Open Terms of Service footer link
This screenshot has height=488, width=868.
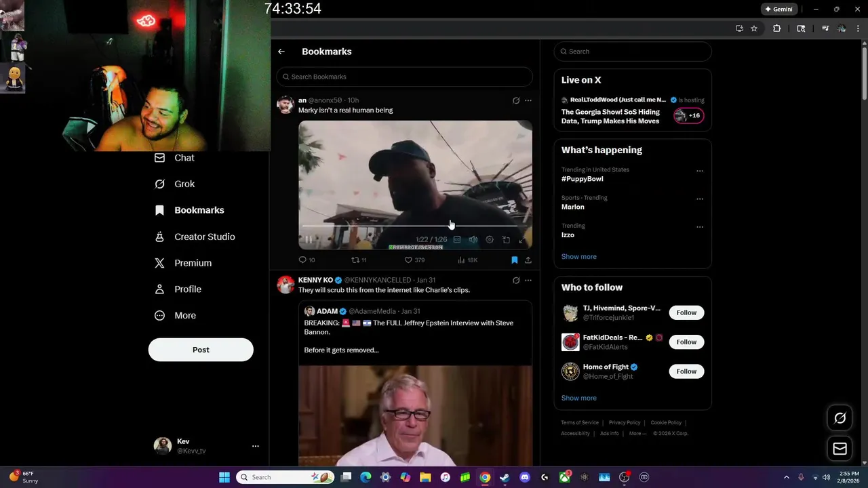coord(580,423)
